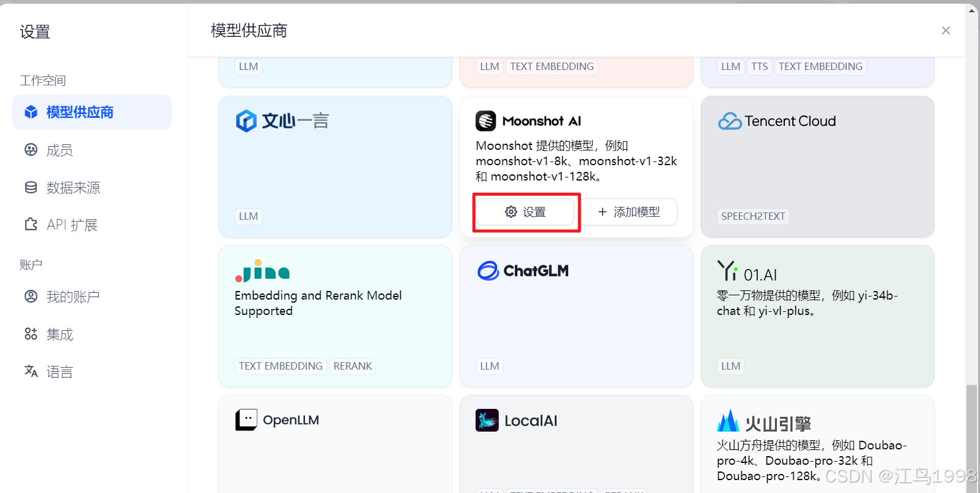
Task: Close the settings dialog with X
Action: [x=946, y=30]
